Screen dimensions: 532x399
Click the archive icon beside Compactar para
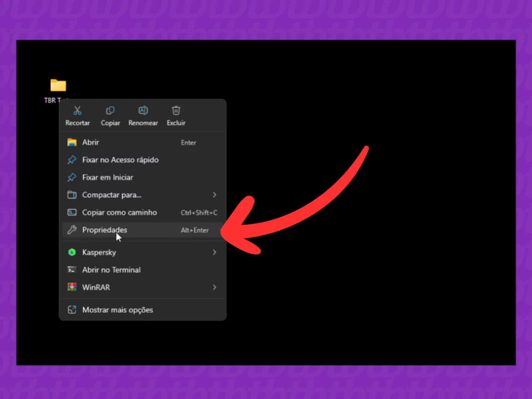(72, 195)
